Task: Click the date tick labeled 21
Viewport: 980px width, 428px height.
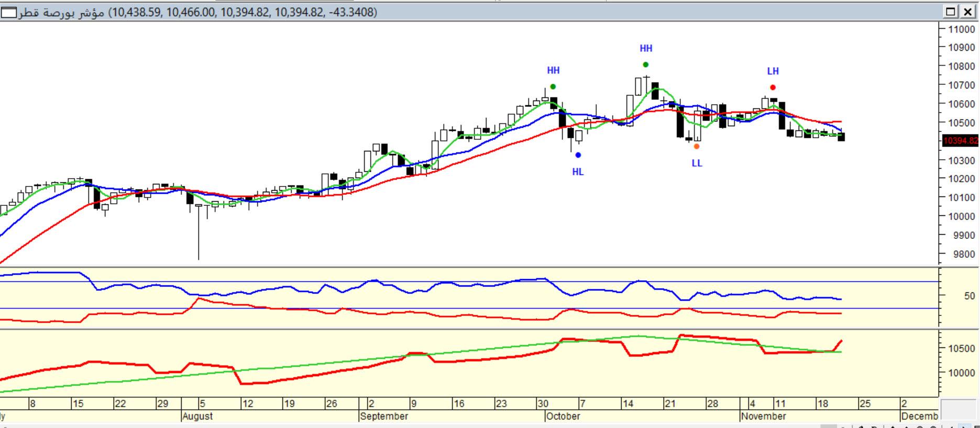Action: 670,404
